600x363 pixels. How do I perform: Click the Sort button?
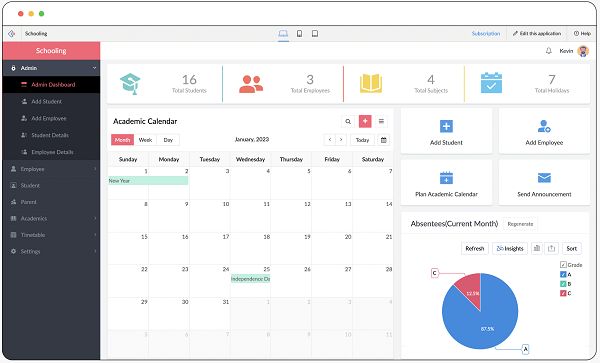572,249
